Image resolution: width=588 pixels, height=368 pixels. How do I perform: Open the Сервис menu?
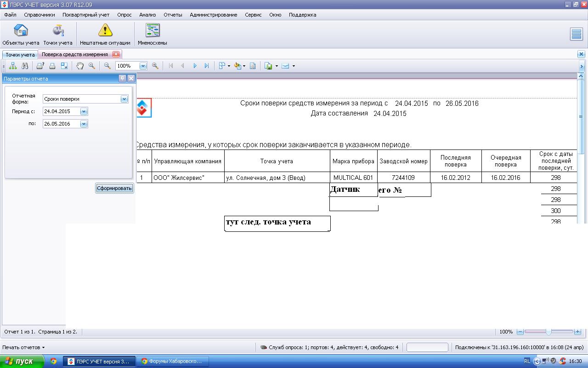point(253,15)
